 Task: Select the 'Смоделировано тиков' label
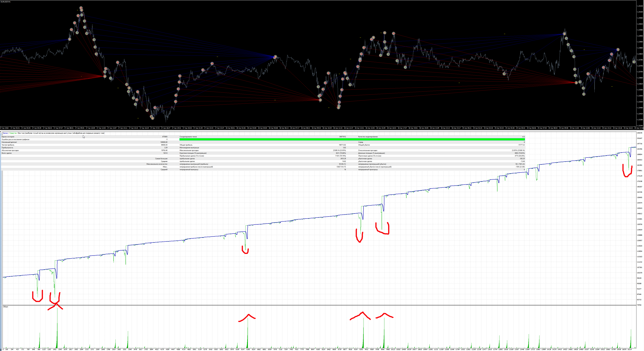[188, 137]
